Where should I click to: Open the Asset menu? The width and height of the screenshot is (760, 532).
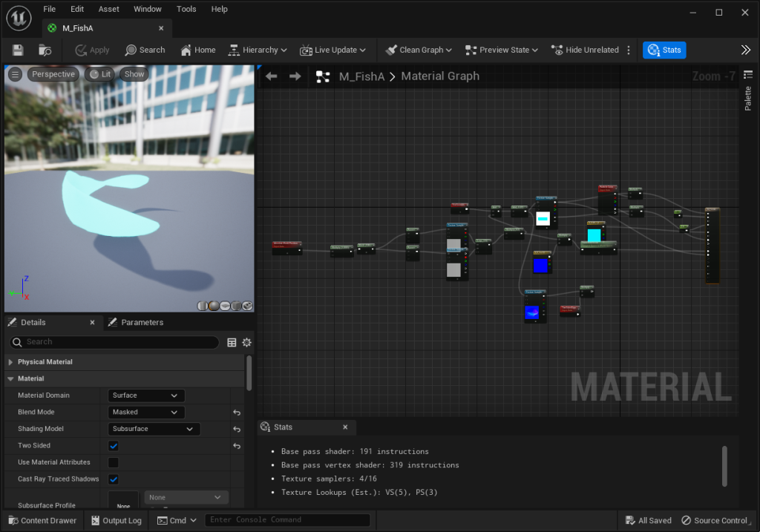108,9
